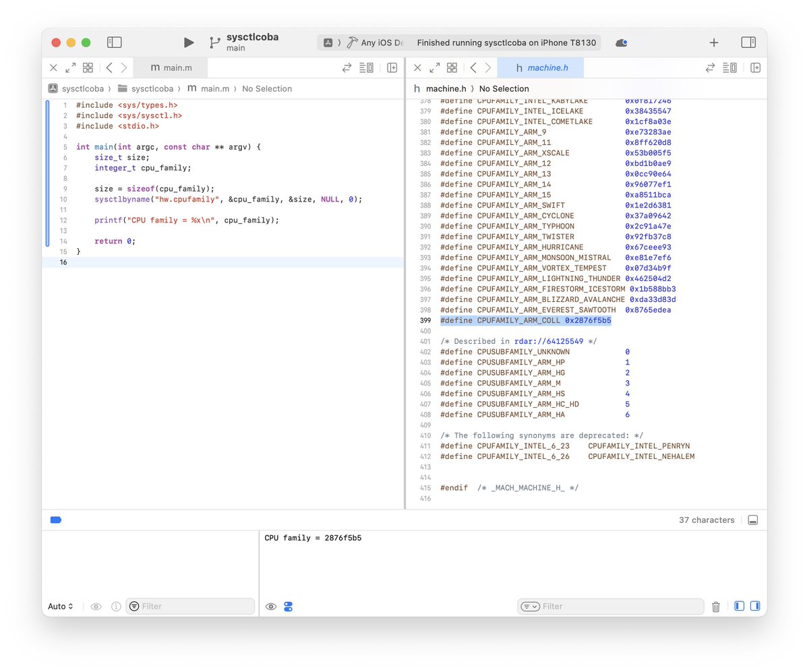
Task: Click the info icon in variables view
Action: pyautogui.click(x=116, y=607)
